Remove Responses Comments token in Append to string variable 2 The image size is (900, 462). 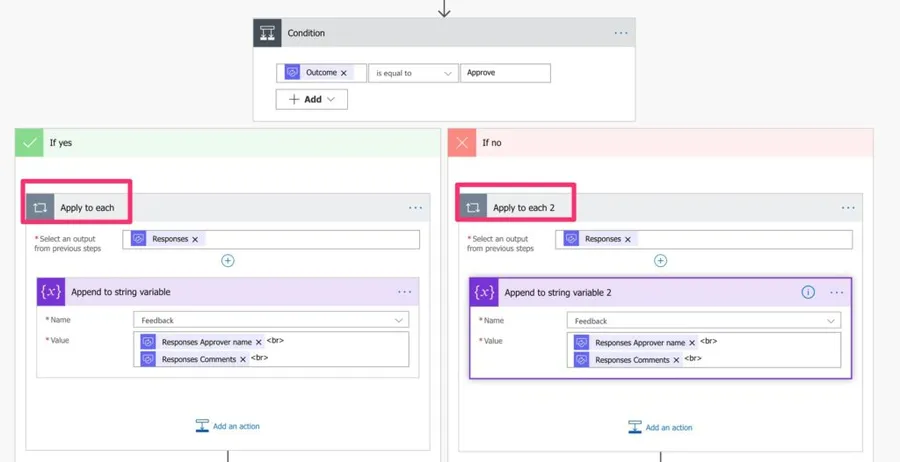tap(676, 360)
